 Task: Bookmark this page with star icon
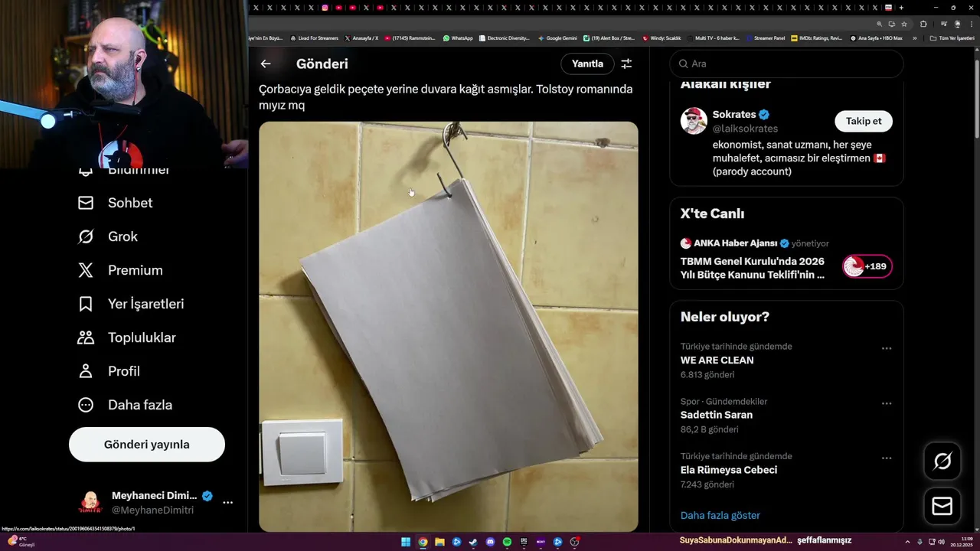904,24
